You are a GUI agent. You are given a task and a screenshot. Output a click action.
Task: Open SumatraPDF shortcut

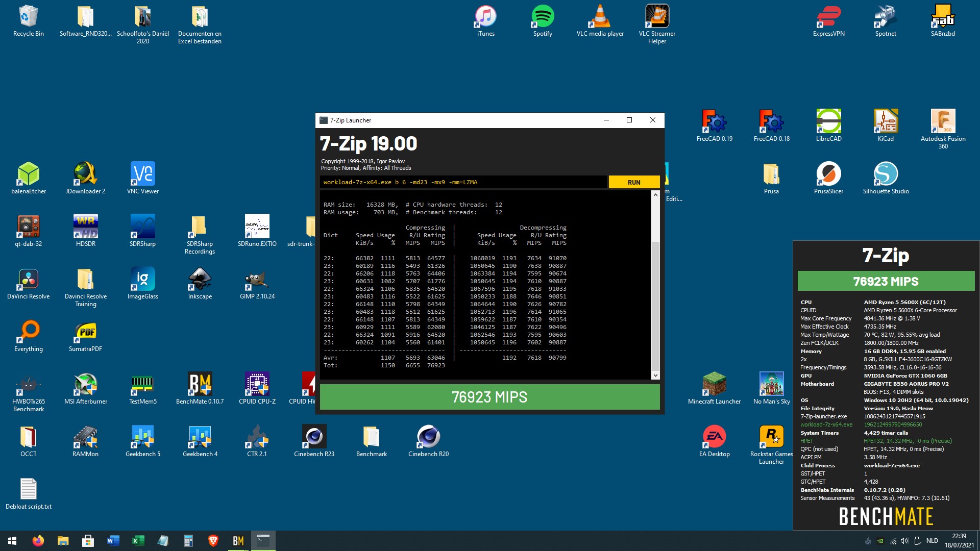click(86, 336)
